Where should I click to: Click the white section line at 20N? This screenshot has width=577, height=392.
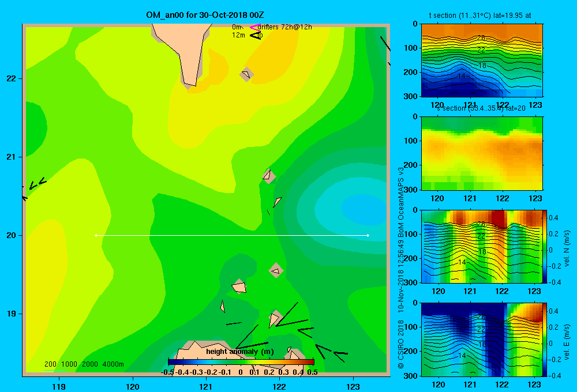pos(232,235)
